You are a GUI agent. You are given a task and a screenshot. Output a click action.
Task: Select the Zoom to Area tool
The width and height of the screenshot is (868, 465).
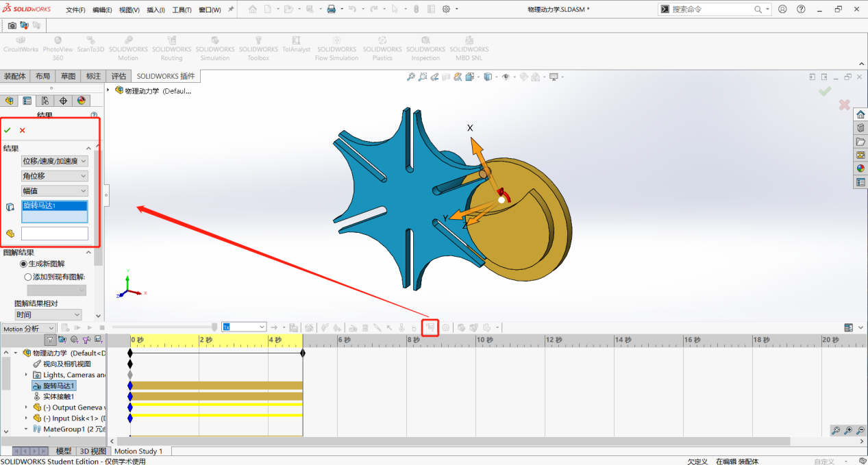(x=423, y=77)
